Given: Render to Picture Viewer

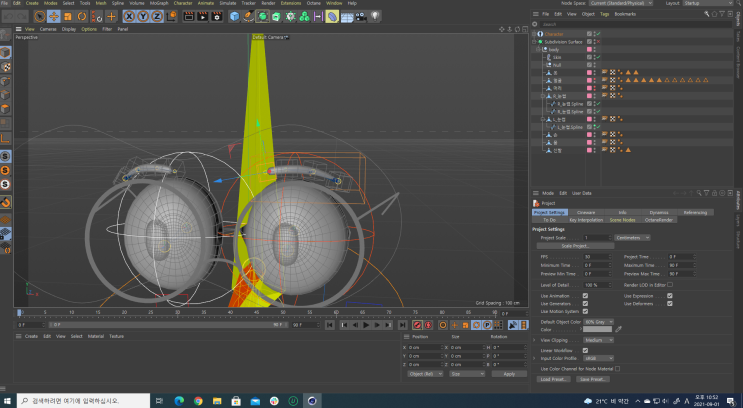Looking at the screenshot, I should pos(203,17).
